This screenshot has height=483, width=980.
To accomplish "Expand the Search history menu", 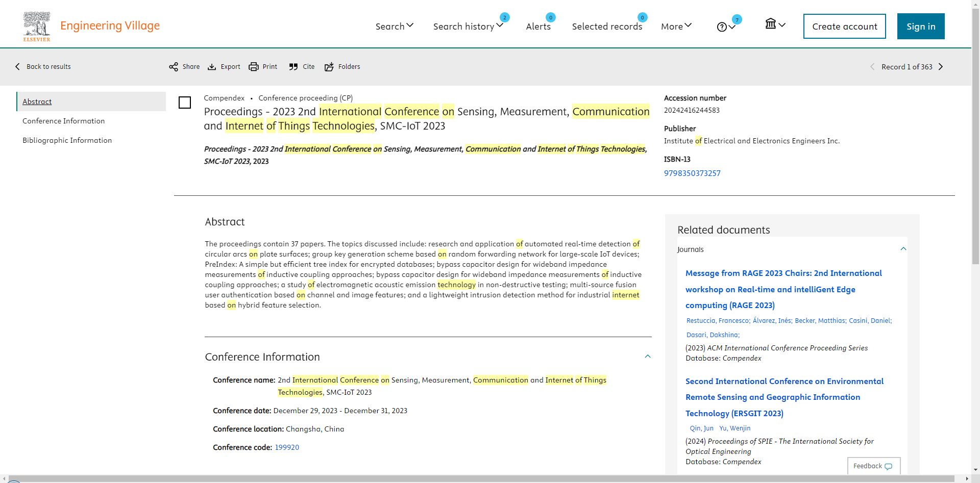I will point(468,26).
